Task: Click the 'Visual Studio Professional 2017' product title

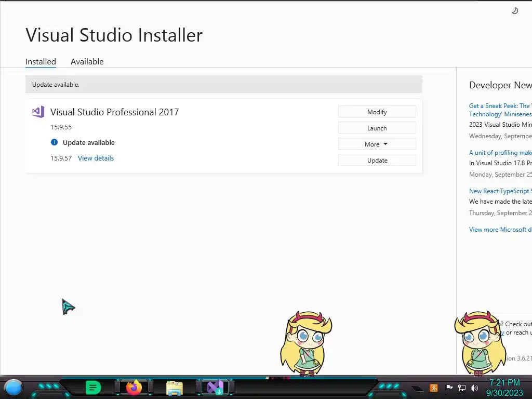Action: pyautogui.click(x=115, y=112)
